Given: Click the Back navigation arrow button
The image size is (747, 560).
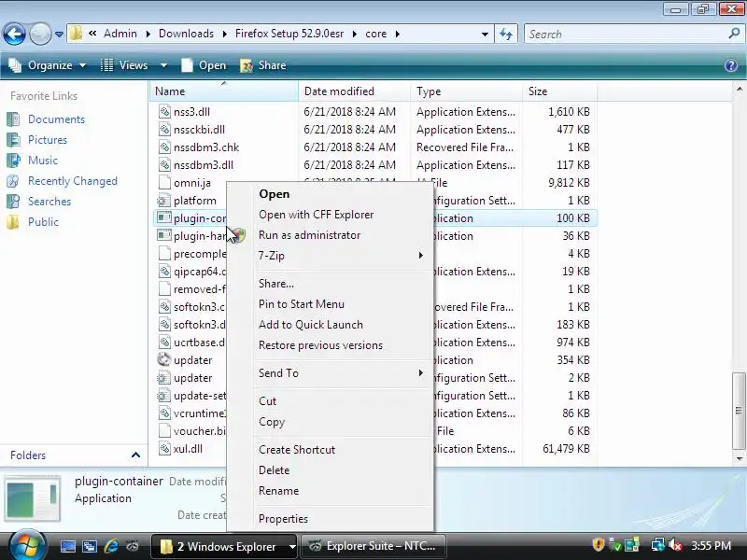Looking at the screenshot, I should pos(14,34).
